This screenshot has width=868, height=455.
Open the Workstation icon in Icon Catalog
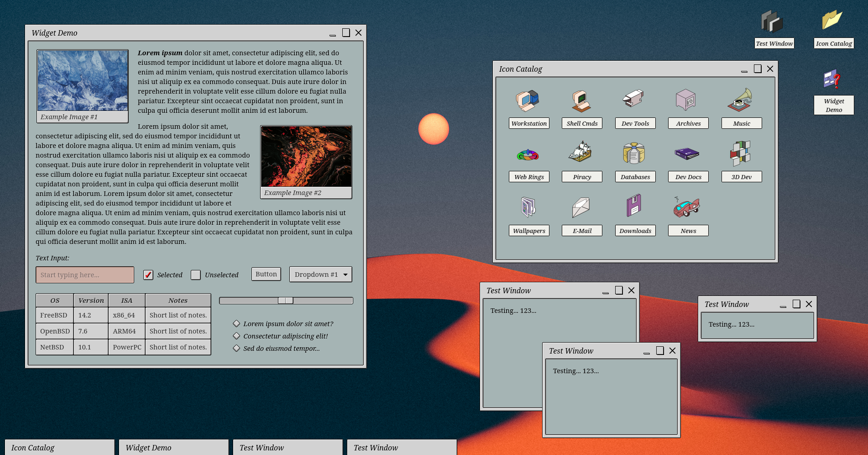(528, 101)
